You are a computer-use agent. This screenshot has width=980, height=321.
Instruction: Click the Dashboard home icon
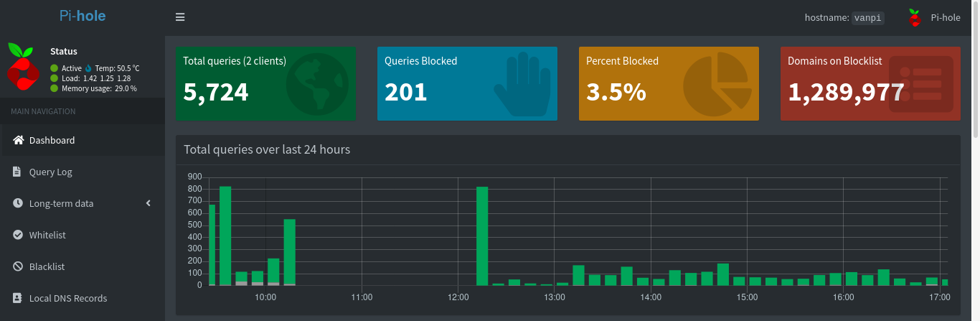[19, 140]
